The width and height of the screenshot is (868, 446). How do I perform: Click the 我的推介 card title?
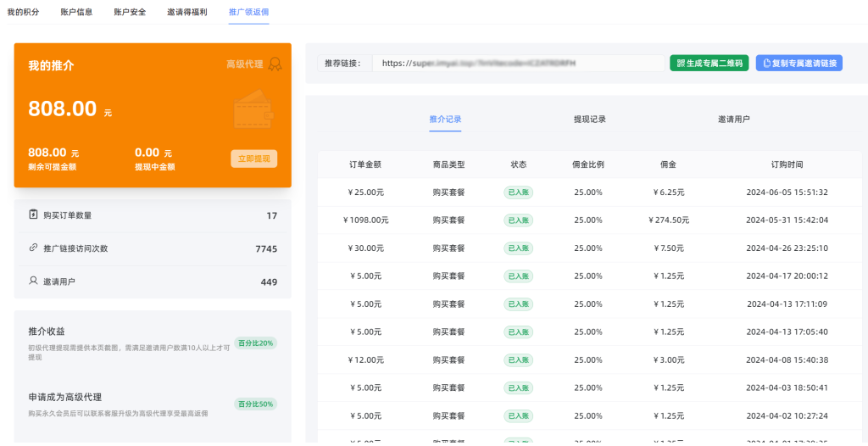pos(51,65)
